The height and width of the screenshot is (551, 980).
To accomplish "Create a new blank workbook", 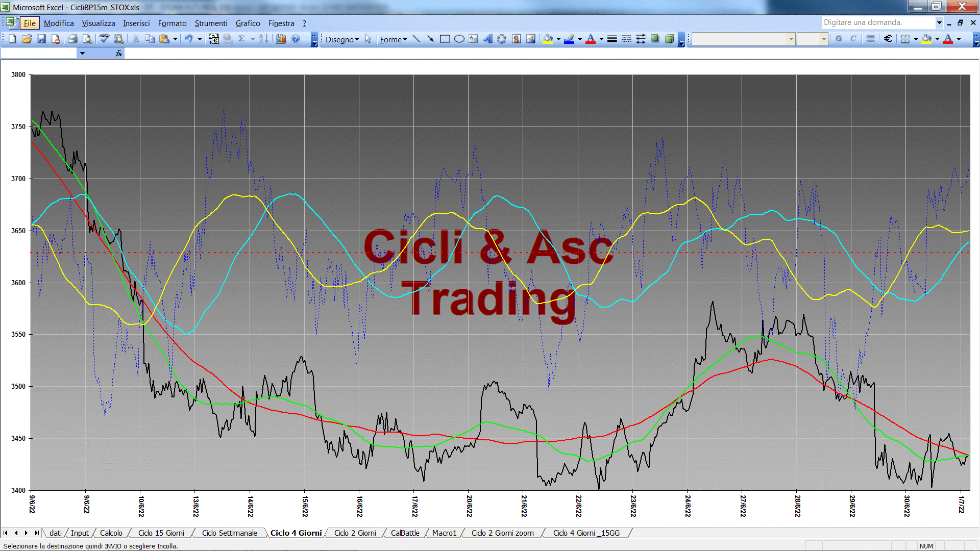I will [12, 39].
